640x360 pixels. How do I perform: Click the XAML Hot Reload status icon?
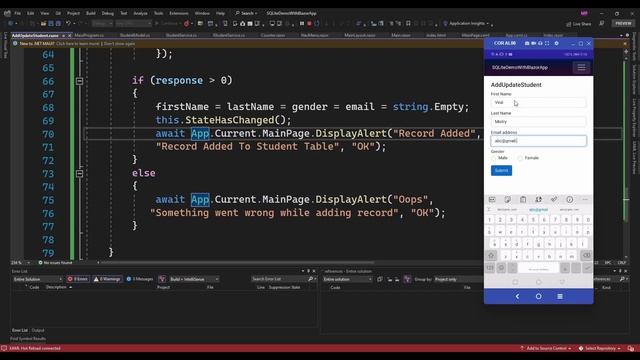tap(4, 348)
